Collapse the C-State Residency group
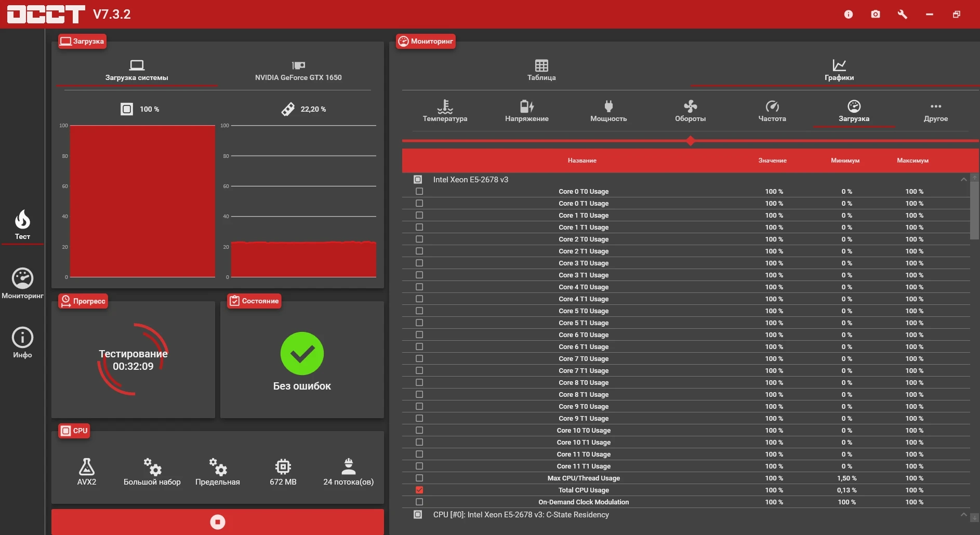Screen dimensions: 980x535 964,515
